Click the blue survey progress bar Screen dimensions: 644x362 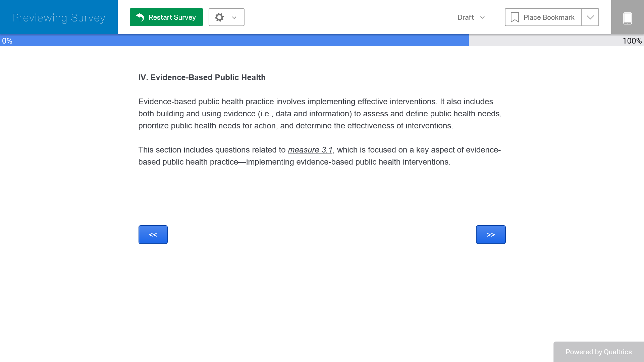[235, 41]
